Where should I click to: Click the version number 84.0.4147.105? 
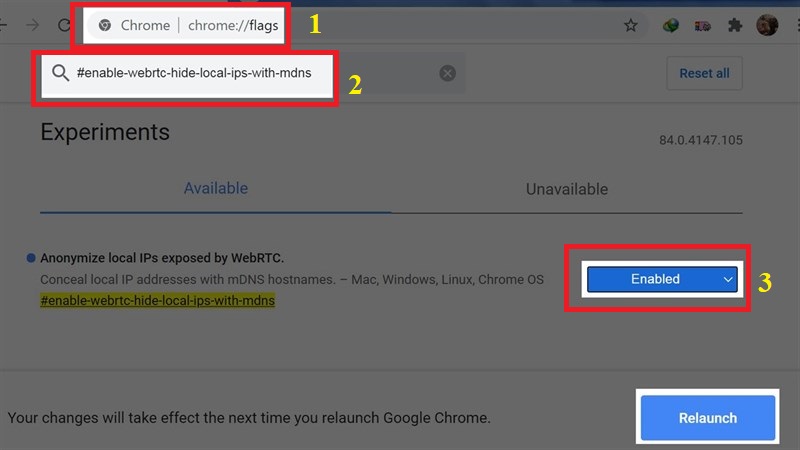click(x=701, y=140)
